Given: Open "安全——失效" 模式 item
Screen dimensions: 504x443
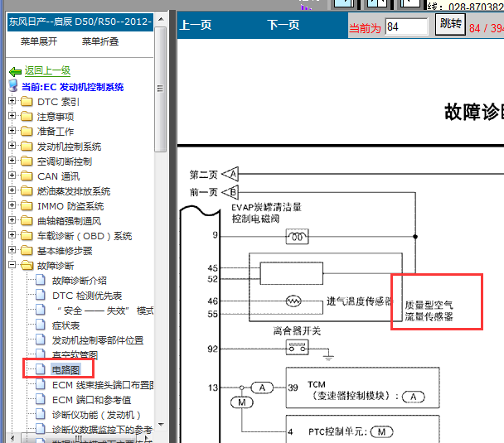Looking at the screenshot, I should click(x=104, y=311).
